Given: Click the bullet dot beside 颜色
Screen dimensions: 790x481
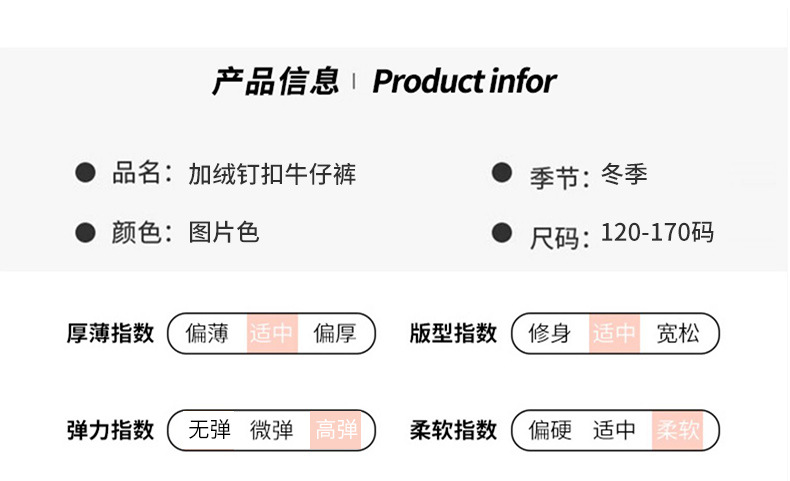Looking at the screenshot, I should point(87,233).
